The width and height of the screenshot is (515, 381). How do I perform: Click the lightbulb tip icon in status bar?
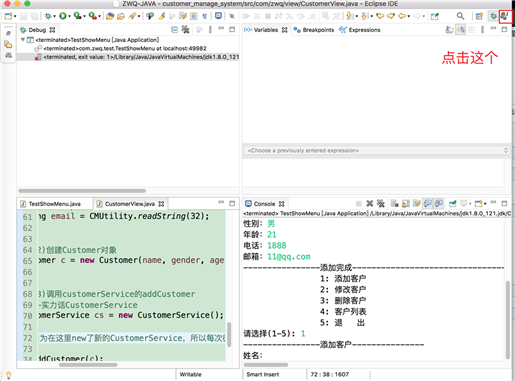8,375
